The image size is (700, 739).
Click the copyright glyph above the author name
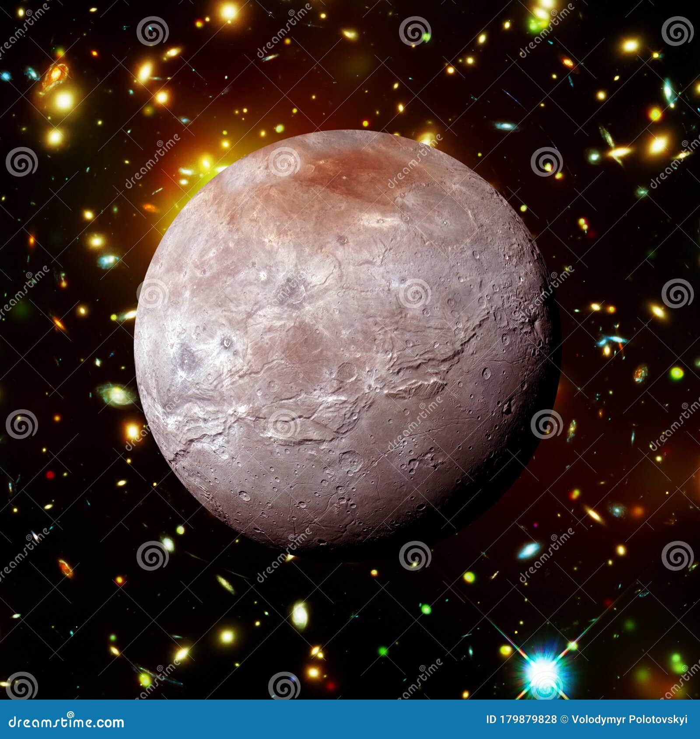564,719
